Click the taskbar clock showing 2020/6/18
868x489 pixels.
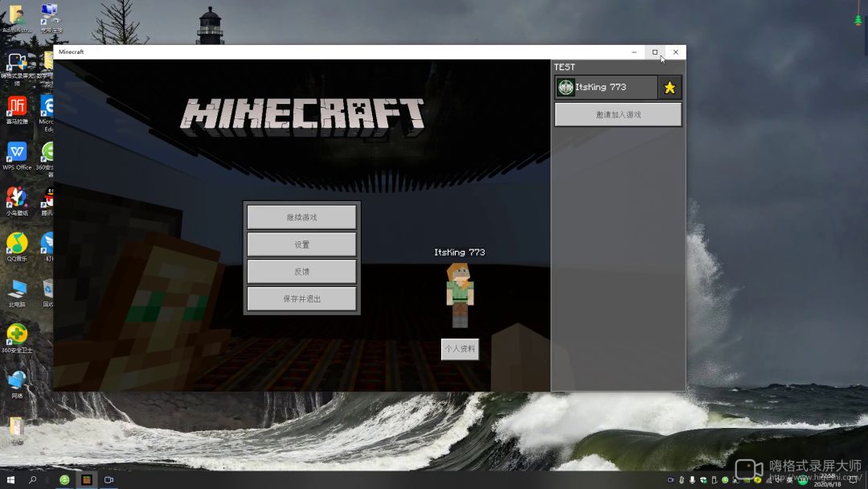[x=827, y=480]
